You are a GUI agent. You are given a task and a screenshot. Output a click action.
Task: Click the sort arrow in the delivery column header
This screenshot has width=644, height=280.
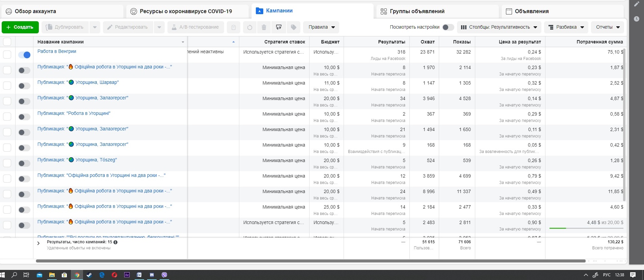coord(234,42)
